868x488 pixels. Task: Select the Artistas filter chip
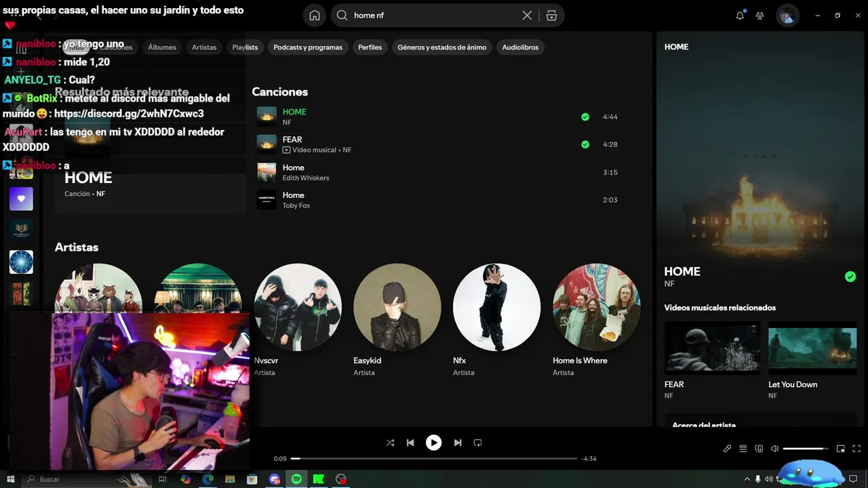point(204,47)
